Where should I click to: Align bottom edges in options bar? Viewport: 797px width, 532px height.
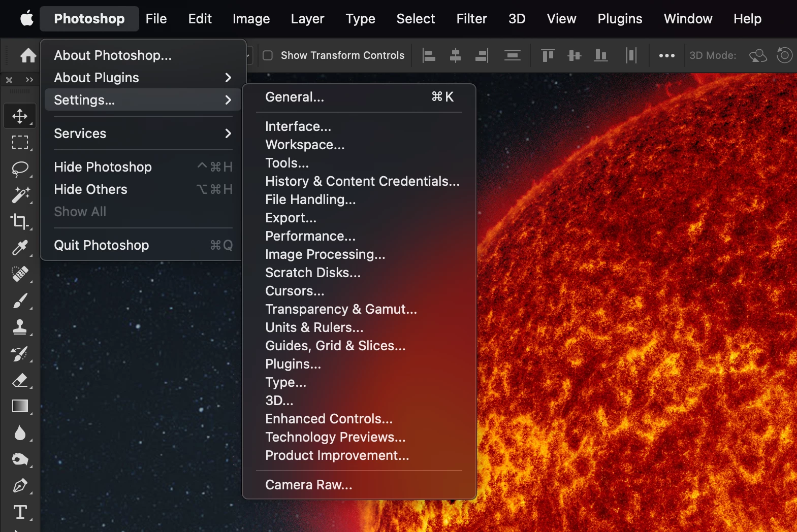coord(601,55)
